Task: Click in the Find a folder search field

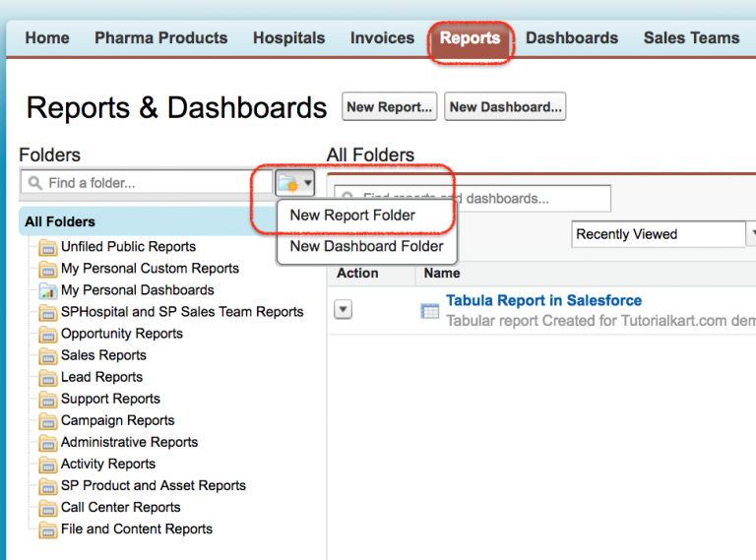Action: 146,183
